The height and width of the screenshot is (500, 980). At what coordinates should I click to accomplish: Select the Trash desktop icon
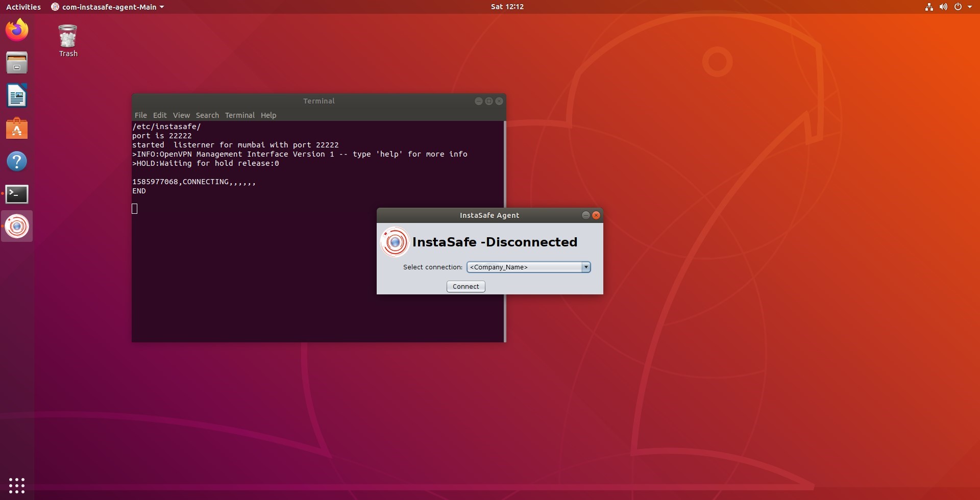click(x=68, y=41)
